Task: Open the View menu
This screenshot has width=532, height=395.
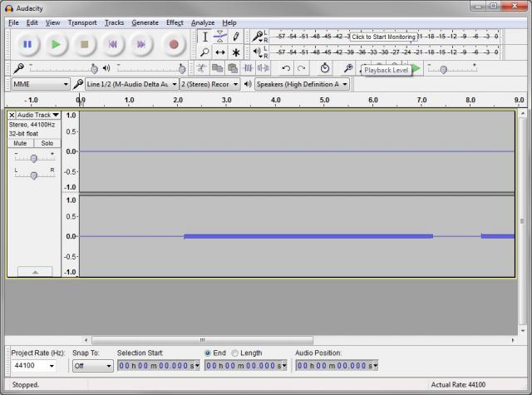Action: point(52,22)
